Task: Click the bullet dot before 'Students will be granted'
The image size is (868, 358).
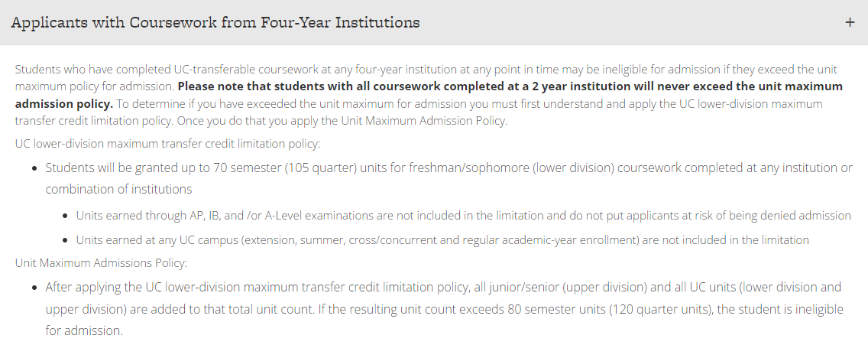Action: pos(35,168)
